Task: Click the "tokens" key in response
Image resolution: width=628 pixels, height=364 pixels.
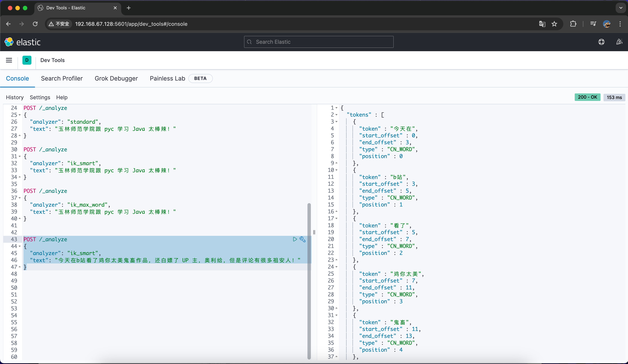Action: pos(359,115)
